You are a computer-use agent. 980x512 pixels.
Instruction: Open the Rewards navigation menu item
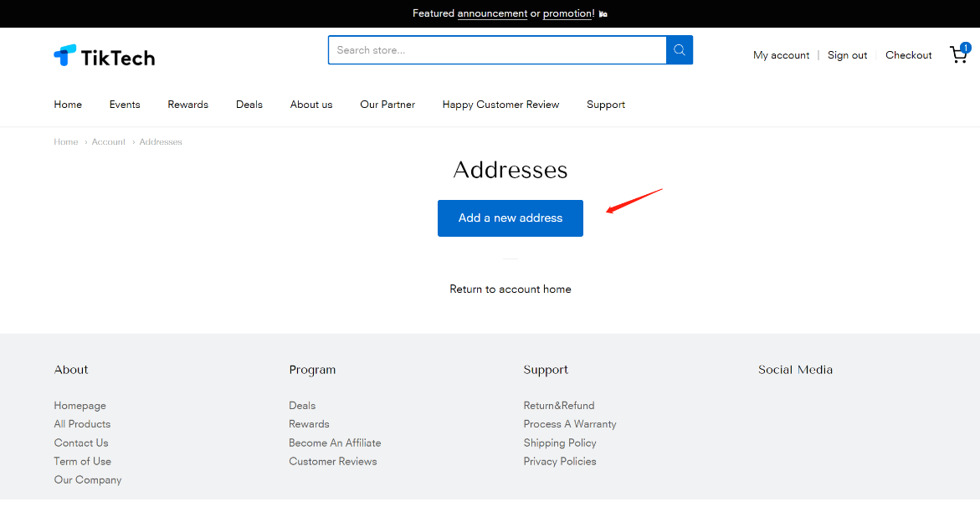[x=187, y=105]
